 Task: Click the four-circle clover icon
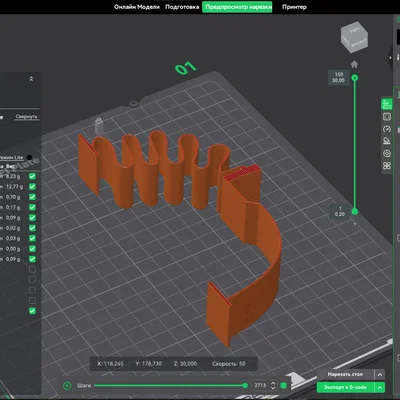click(x=387, y=166)
